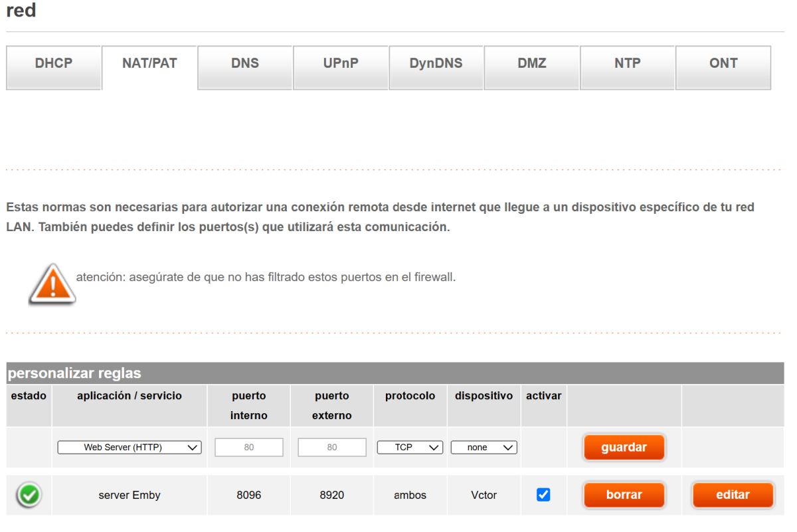Click editar for the server Emby rule

(x=733, y=495)
